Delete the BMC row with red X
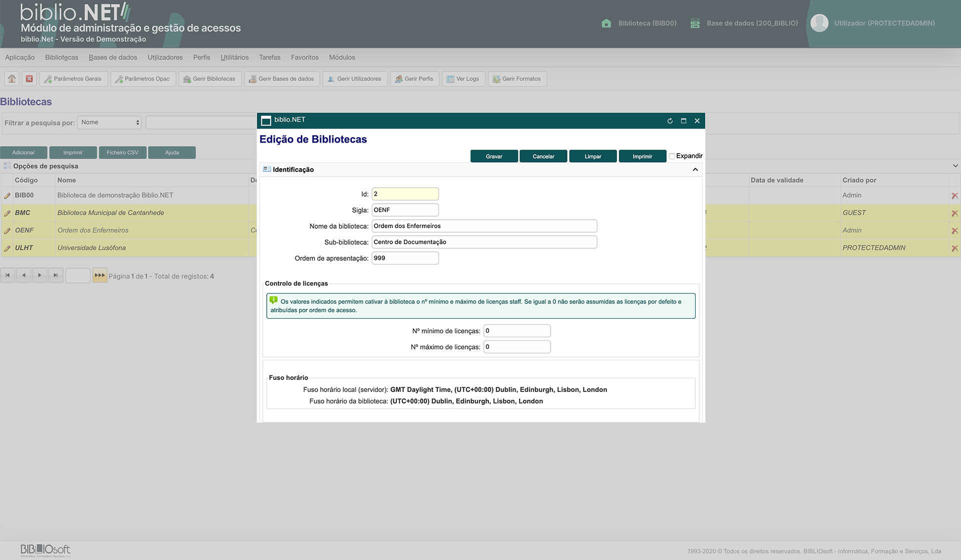961x560 pixels. [x=954, y=213]
